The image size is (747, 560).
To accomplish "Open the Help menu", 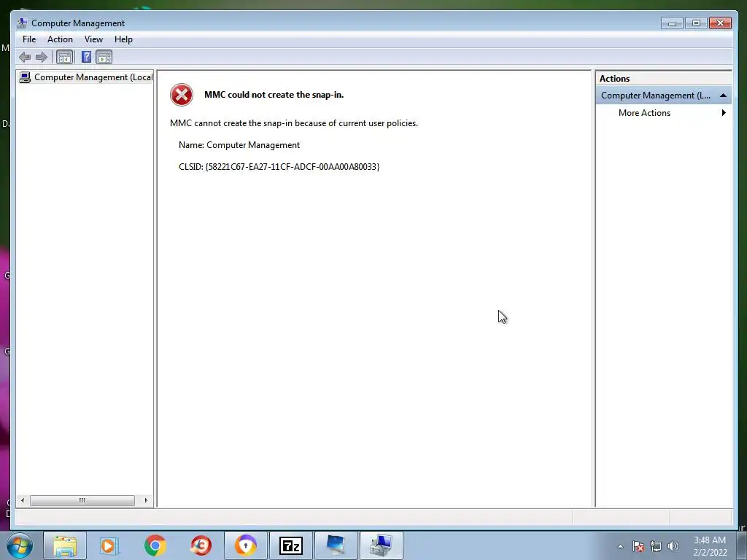I will tap(123, 39).
